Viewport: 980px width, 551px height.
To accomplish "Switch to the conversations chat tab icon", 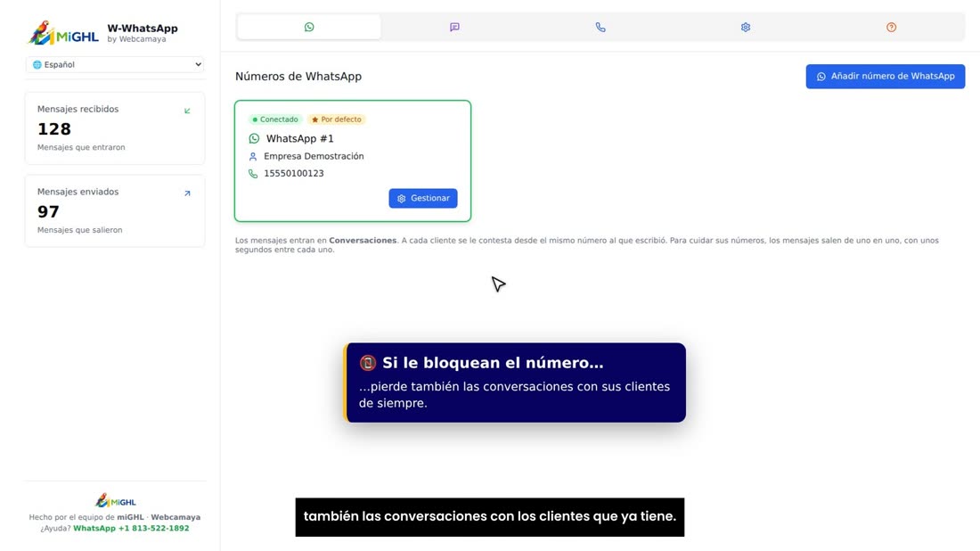I will click(454, 27).
